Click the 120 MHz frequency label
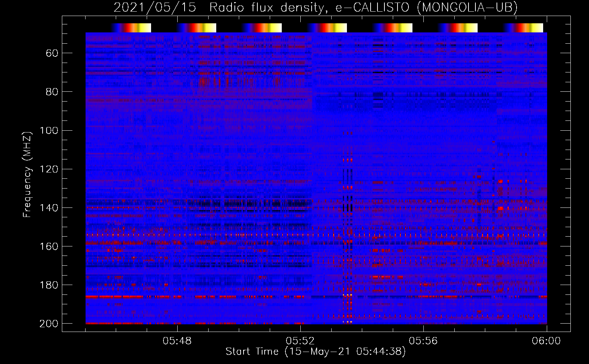589x364 pixels. [x=49, y=169]
